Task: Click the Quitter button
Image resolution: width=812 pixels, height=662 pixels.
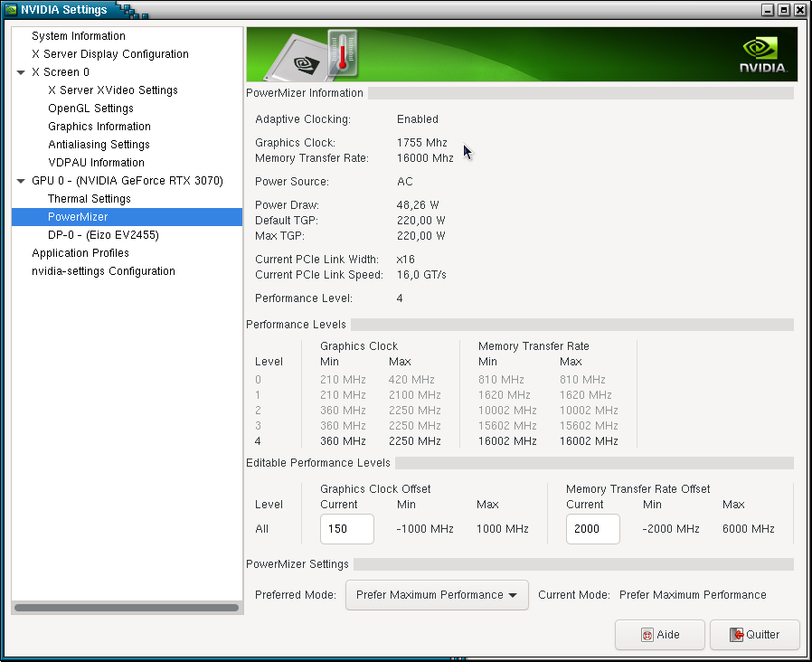Action: [x=754, y=635]
